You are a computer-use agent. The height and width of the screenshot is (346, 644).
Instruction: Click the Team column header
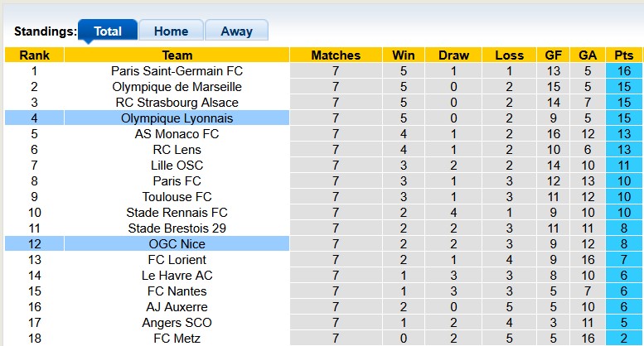(177, 55)
